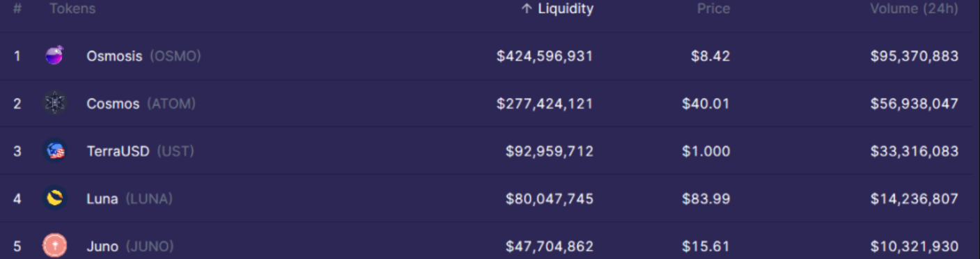Sort by Tokens column header
The image size is (980, 259).
[x=72, y=9]
